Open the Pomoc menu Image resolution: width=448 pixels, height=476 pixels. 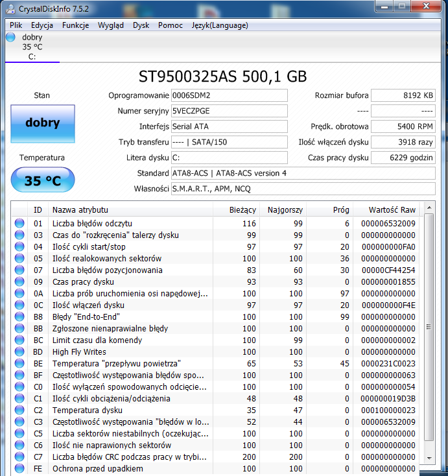coord(171,25)
